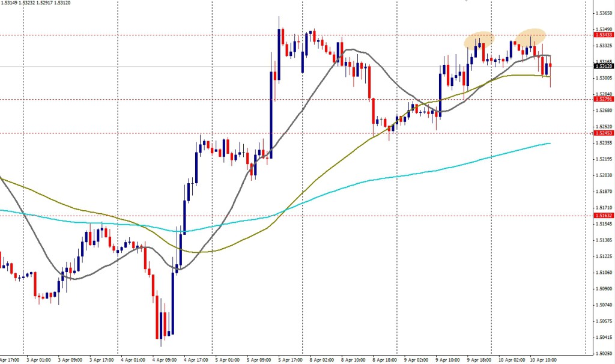This screenshot has width=615, height=364.
Task: Click the black 1.53120 current price tag
Action: 602,67
